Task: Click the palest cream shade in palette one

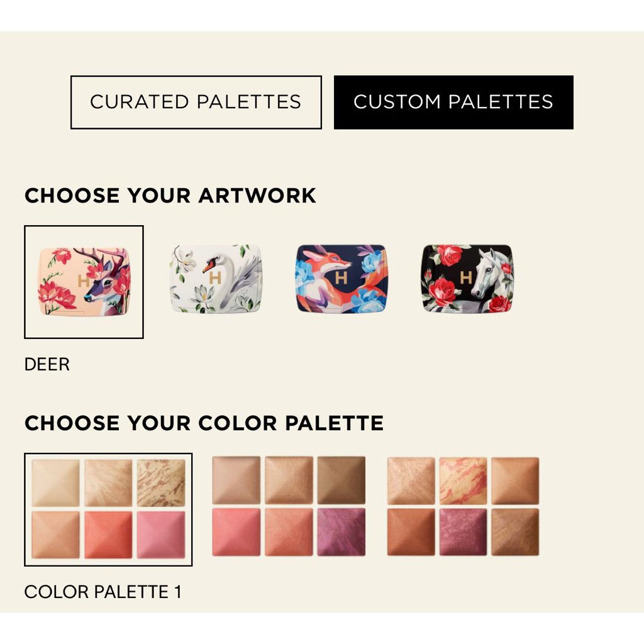Action: tap(55, 483)
